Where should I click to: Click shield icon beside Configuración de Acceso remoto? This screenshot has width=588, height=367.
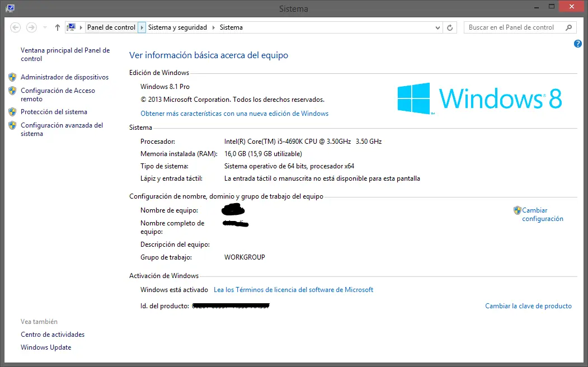[x=12, y=91]
